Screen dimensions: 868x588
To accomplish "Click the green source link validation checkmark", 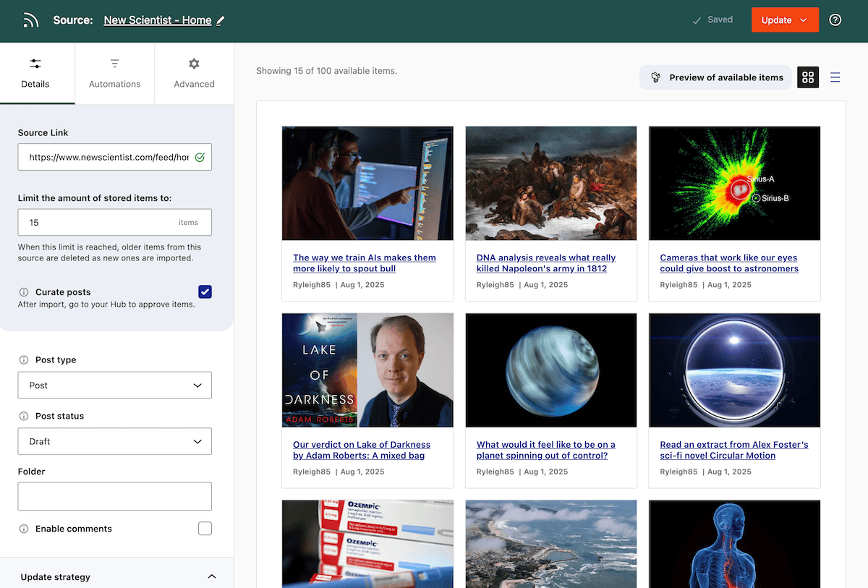I will [200, 157].
